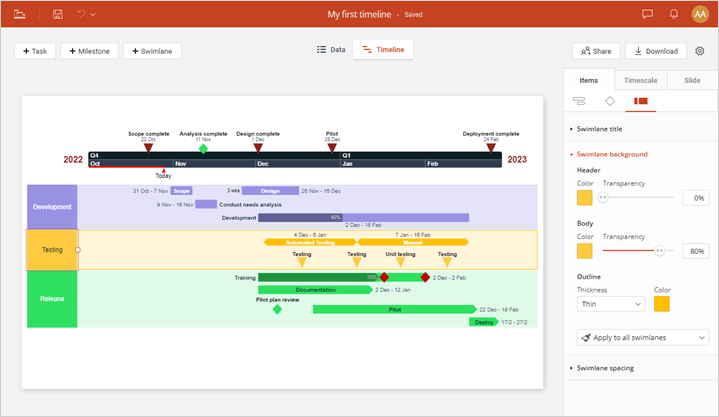Expand the Swimlane title section

pyautogui.click(x=599, y=129)
